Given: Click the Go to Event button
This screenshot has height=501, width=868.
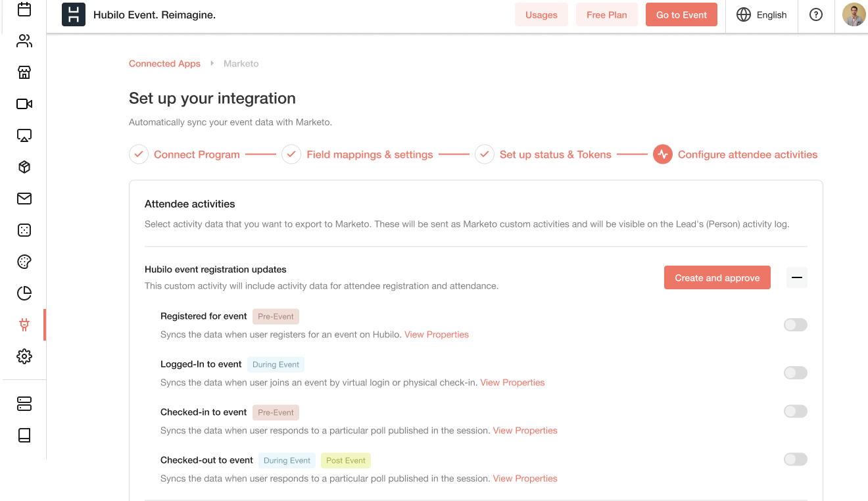Looking at the screenshot, I should pos(681,14).
